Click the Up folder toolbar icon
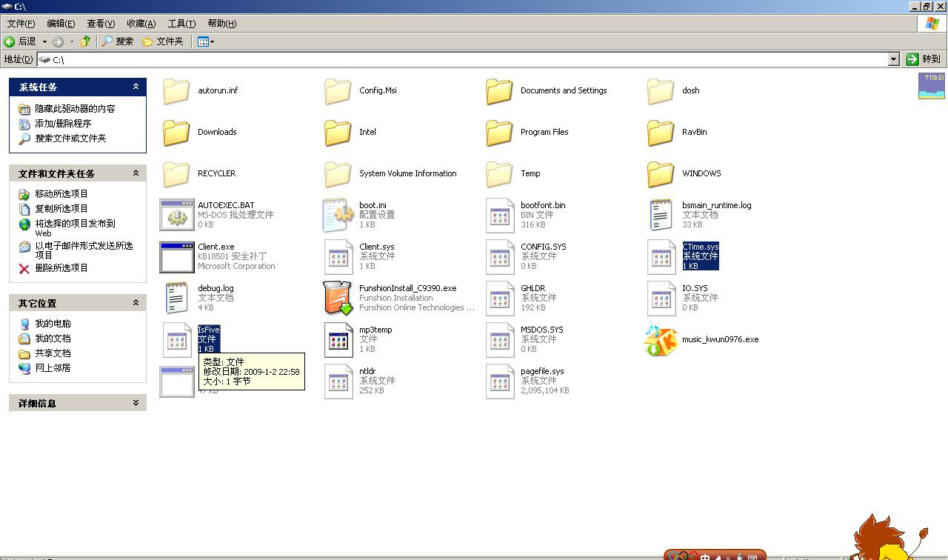Viewport: 948px width, 560px height. (x=86, y=41)
